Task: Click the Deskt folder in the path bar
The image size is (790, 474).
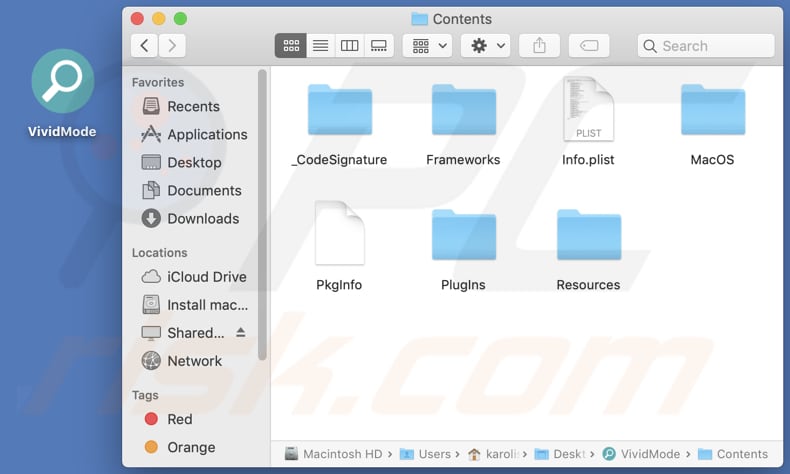Action: point(560,454)
